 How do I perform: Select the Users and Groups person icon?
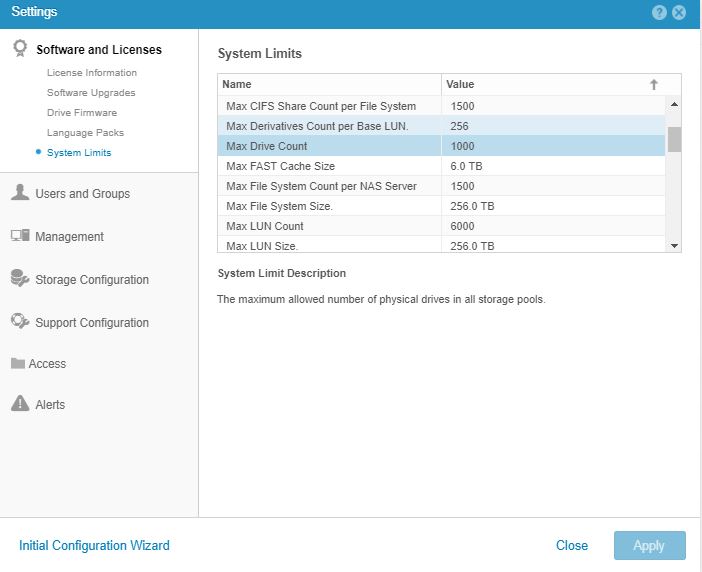click(19, 193)
